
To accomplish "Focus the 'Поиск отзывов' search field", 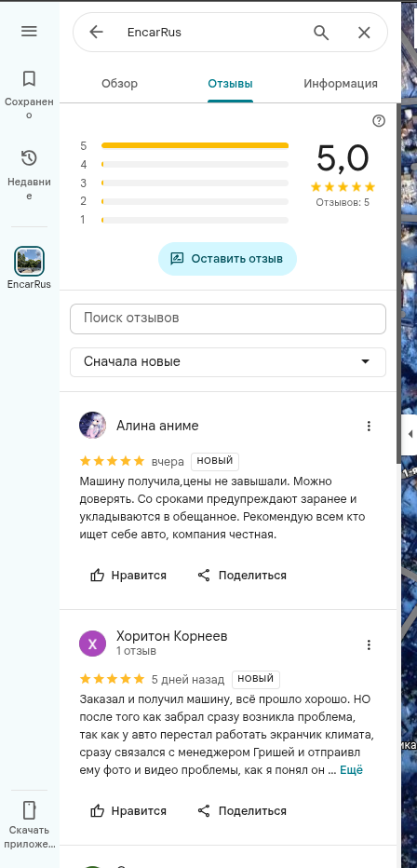I will pos(228,319).
